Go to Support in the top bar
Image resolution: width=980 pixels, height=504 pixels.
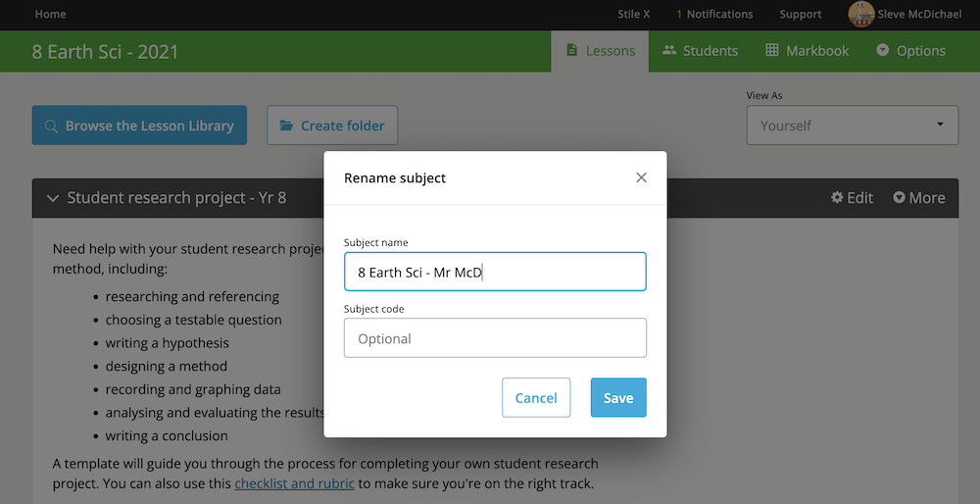(x=800, y=14)
